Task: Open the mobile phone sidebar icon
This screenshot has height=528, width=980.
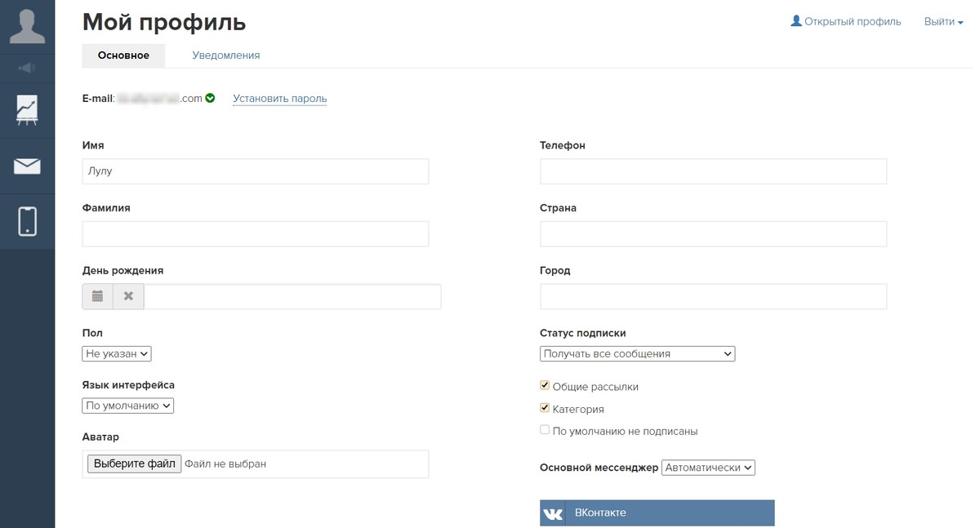Action: click(27, 221)
